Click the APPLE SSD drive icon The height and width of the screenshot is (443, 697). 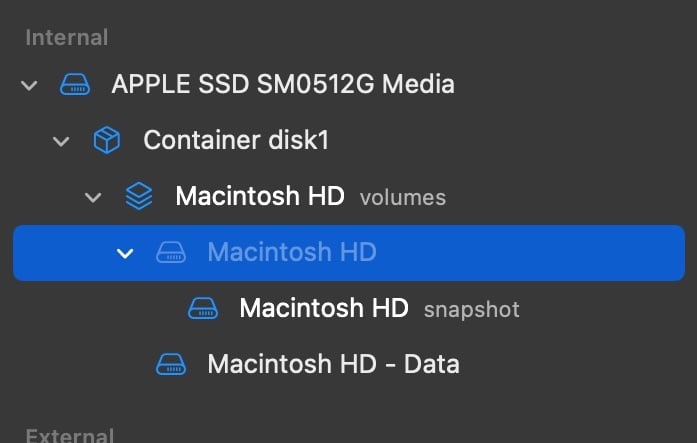pos(75,84)
